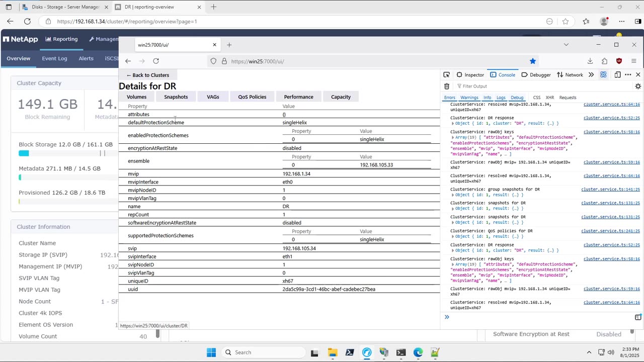Open the QoS Policies tab
Image resolution: width=644 pixels, height=362 pixels.
tap(252, 97)
